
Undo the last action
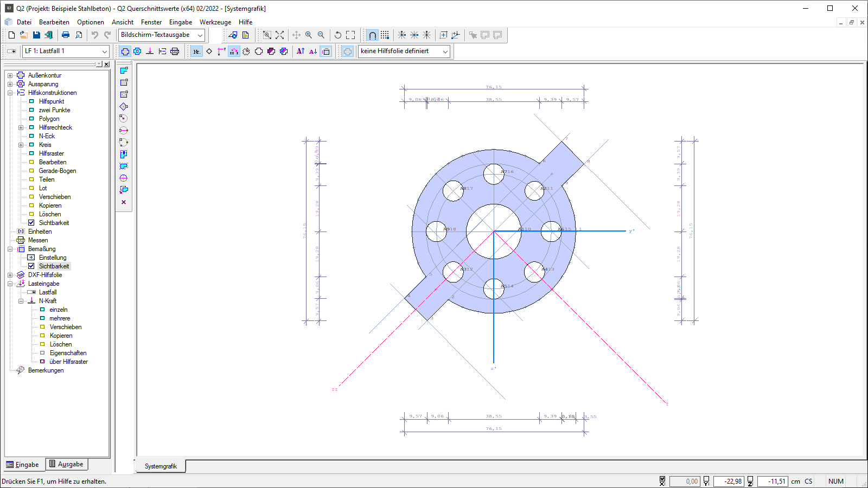pyautogui.click(x=95, y=35)
